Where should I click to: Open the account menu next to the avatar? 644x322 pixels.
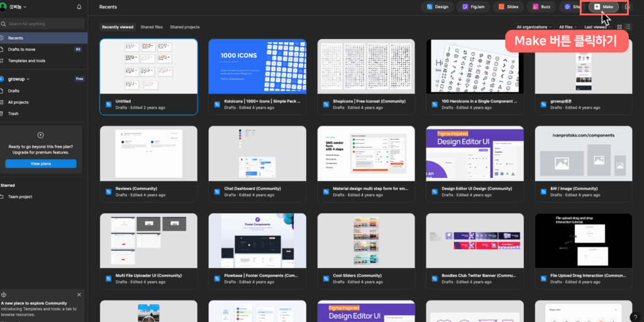click(18, 7)
